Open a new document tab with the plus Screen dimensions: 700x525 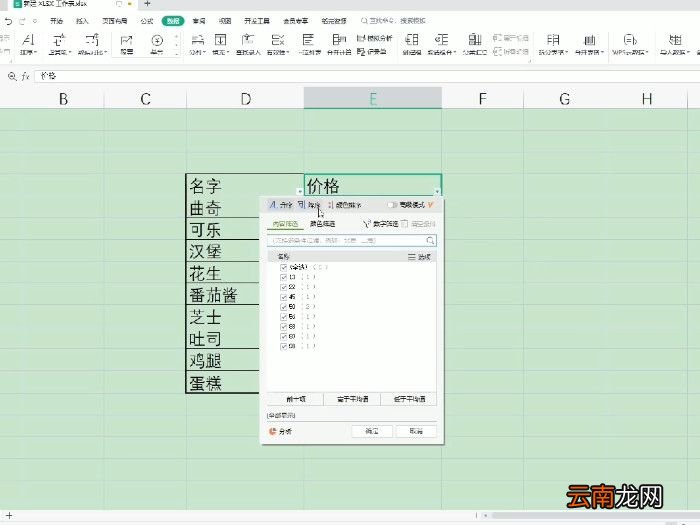[x=147, y=4]
